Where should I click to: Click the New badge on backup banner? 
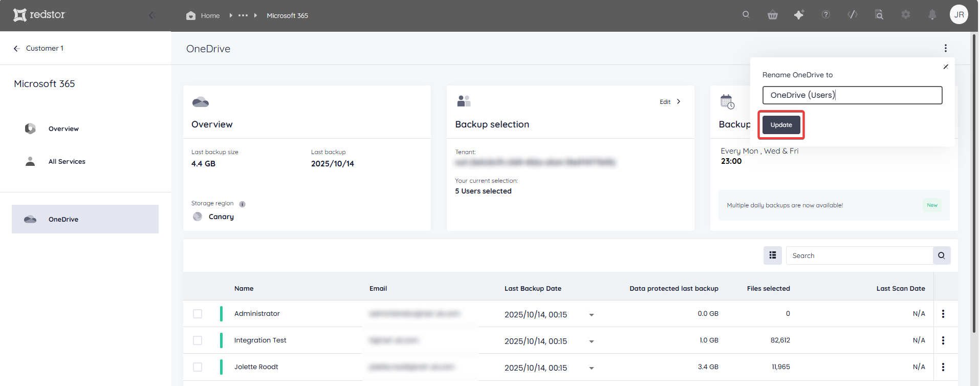[932, 205]
